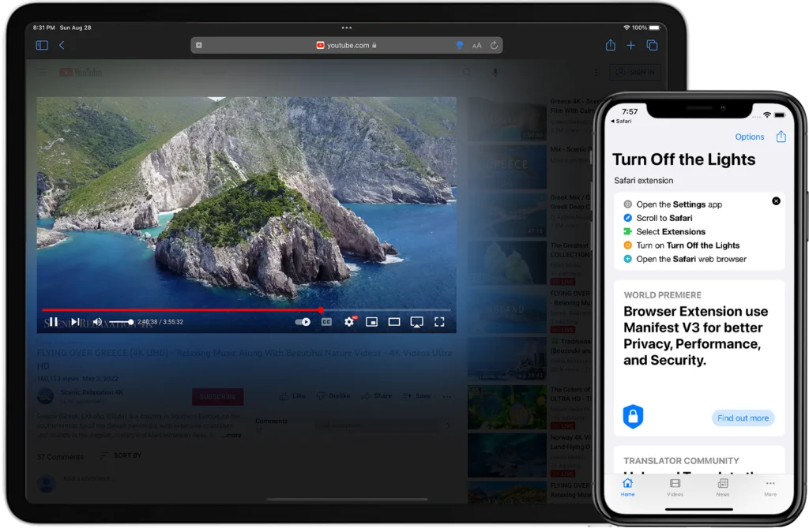Dislike the video
The width and height of the screenshot is (809, 532).
(333, 396)
